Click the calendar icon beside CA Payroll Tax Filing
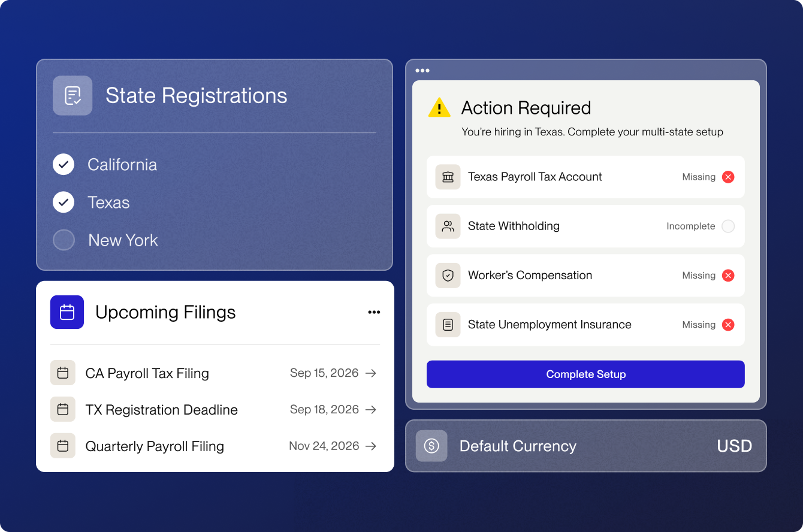803x532 pixels. click(63, 373)
